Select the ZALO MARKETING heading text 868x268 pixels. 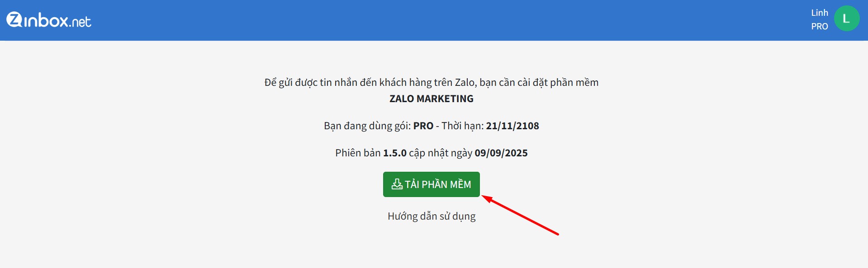(x=431, y=99)
